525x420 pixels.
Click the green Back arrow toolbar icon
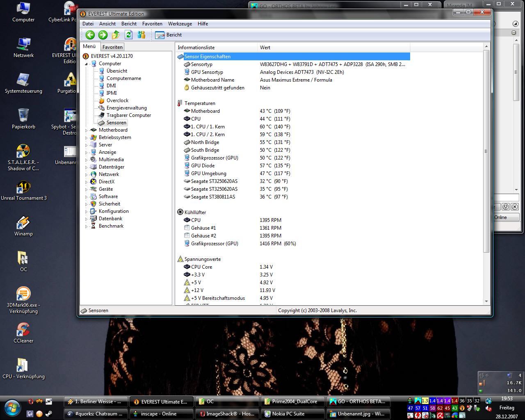(90, 35)
